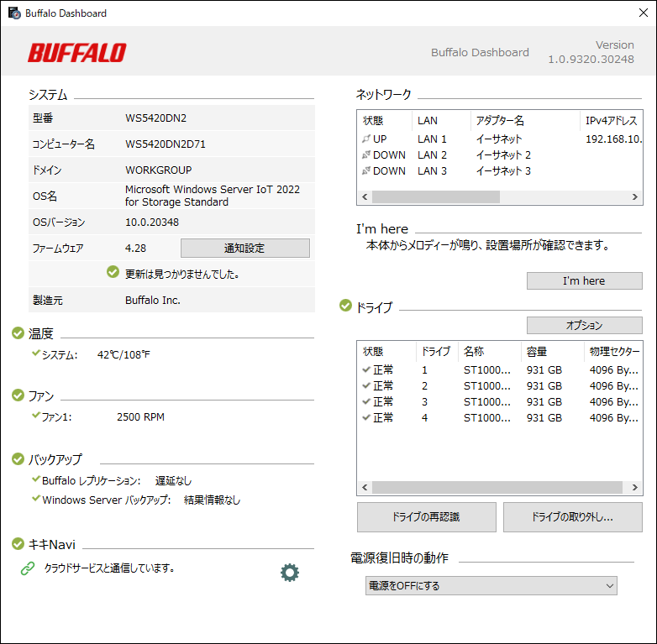Click the cloud service link chain icon
This screenshot has width=657, height=644.
tap(28, 568)
